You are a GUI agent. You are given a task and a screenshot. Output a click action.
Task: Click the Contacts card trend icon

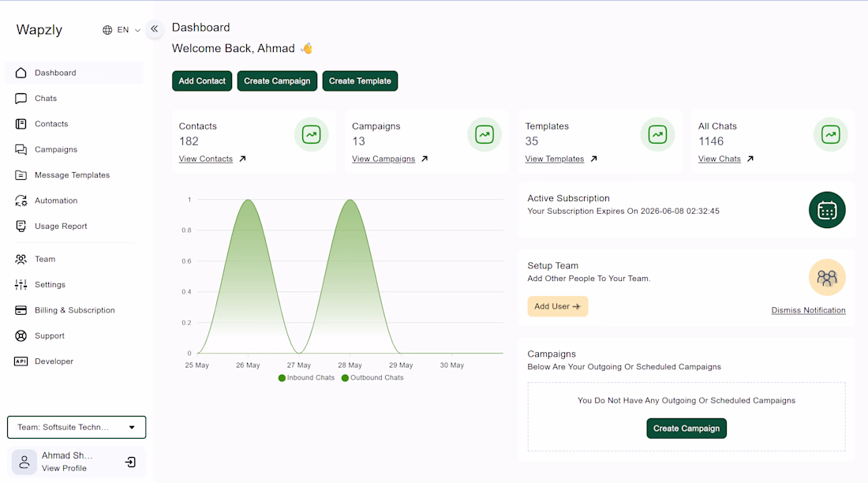pyautogui.click(x=311, y=135)
